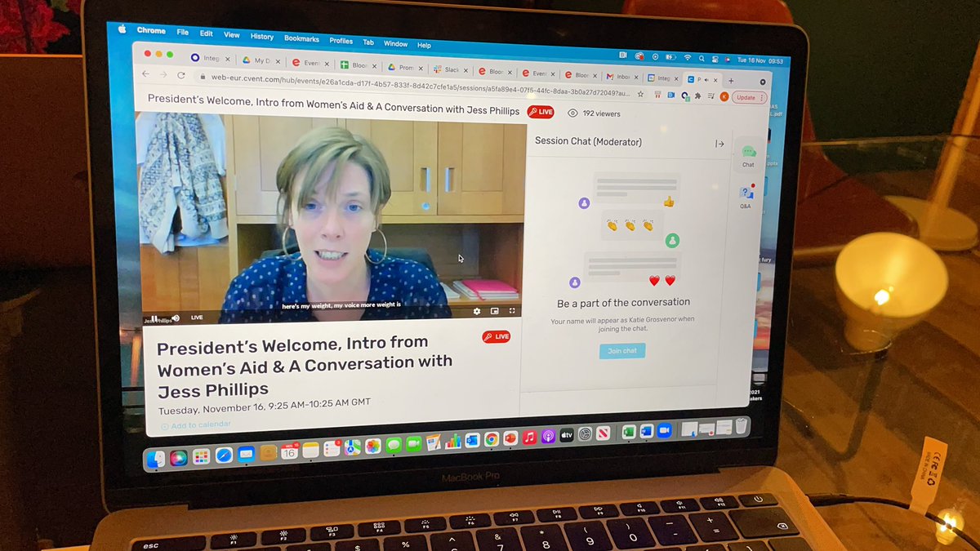
Task: Open the View menu
Action: [232, 35]
